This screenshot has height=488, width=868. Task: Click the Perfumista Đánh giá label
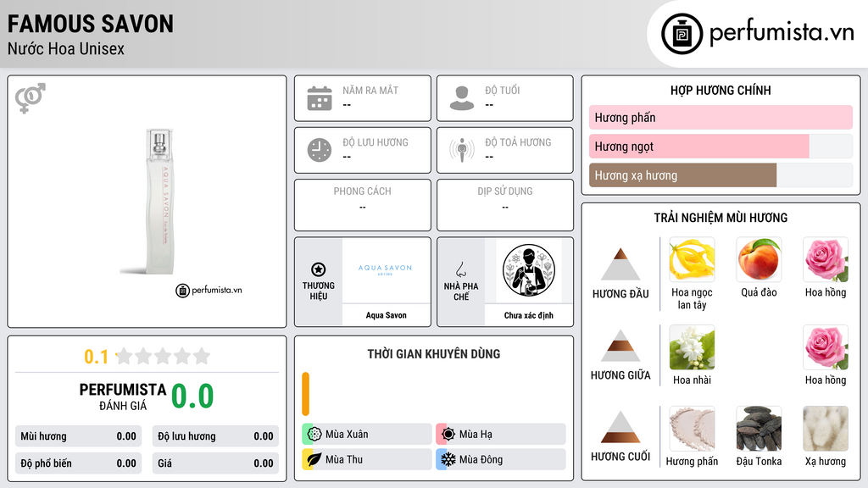click(123, 397)
